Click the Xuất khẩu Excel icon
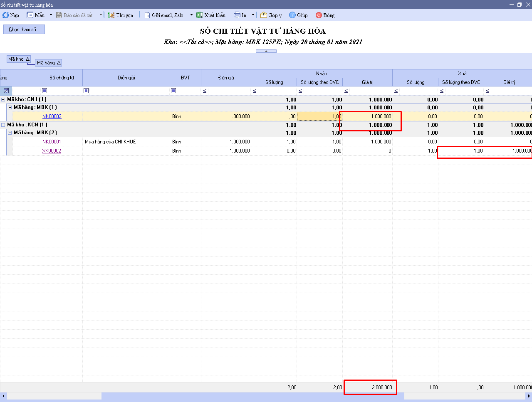Viewport: 532px width, 402px height. [200, 15]
